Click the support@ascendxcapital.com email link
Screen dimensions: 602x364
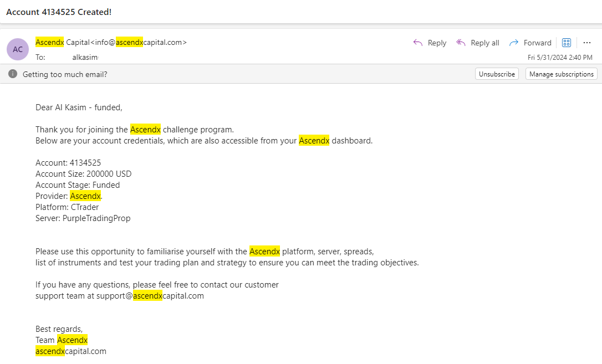[150, 296]
